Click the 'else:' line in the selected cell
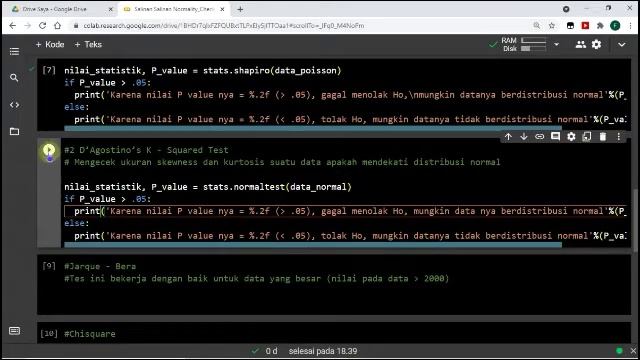Image resolution: width=640 pixels, height=360 pixels. pyautogui.click(x=77, y=223)
